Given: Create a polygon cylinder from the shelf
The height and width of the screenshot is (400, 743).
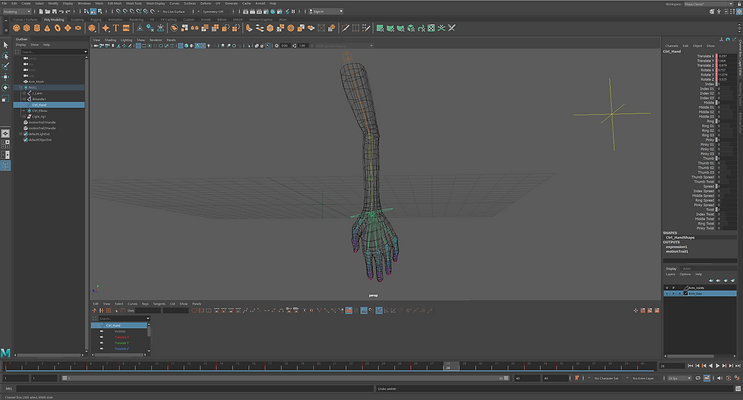Looking at the screenshot, I should pyautogui.click(x=37, y=28).
